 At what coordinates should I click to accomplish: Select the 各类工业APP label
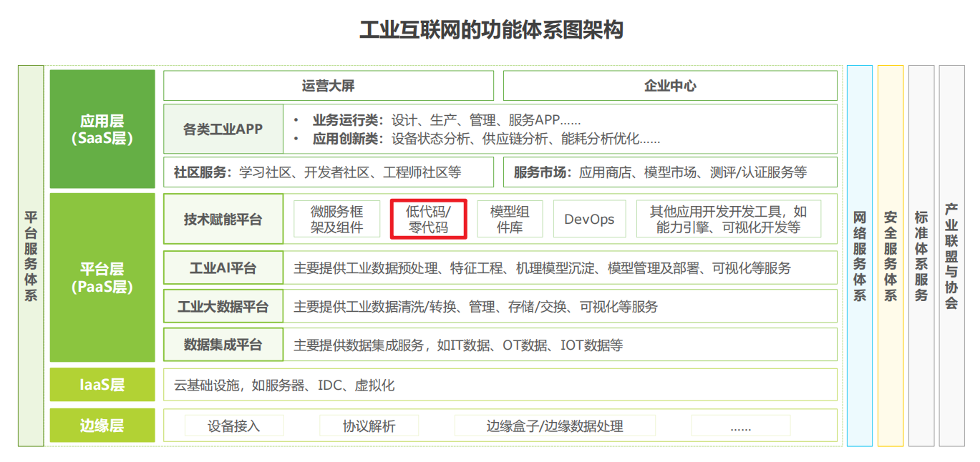(x=223, y=129)
